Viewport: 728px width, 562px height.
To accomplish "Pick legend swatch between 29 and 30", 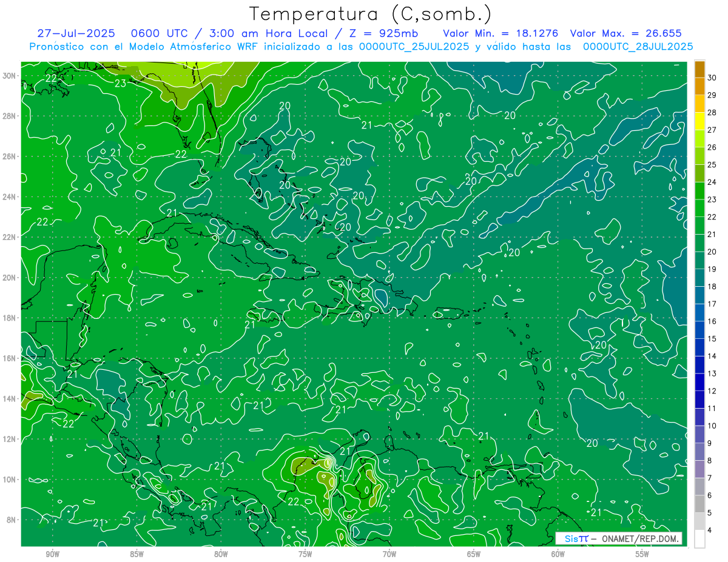I will [700, 87].
